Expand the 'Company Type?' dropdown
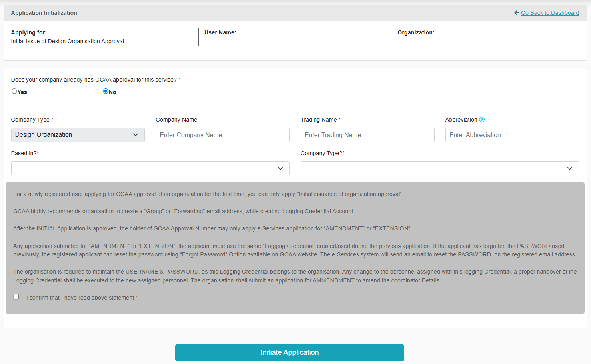 click(x=440, y=168)
